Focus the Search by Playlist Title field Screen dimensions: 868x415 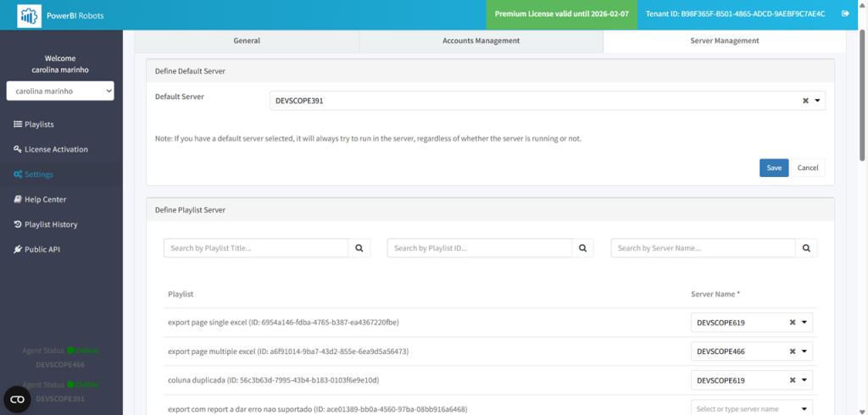[256, 248]
